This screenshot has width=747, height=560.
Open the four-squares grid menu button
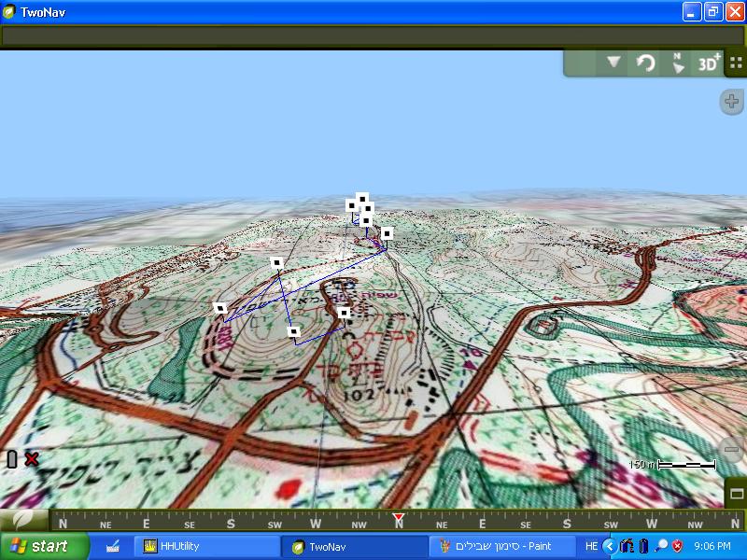736,63
